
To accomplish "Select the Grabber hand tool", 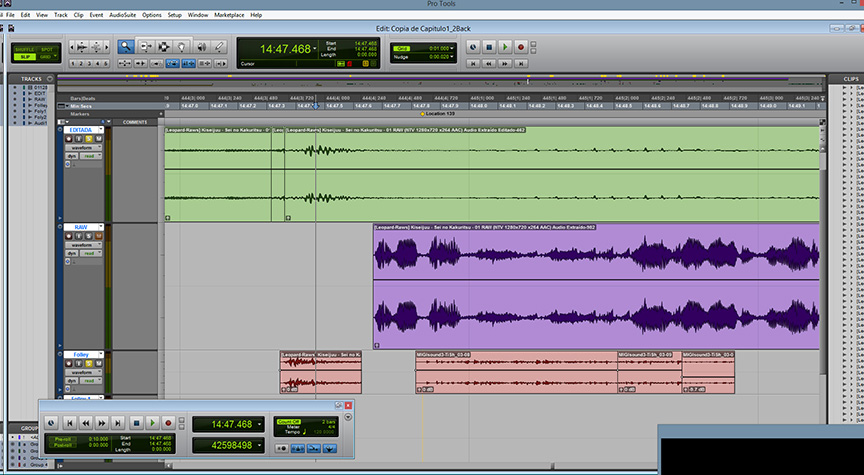I will pos(181,46).
